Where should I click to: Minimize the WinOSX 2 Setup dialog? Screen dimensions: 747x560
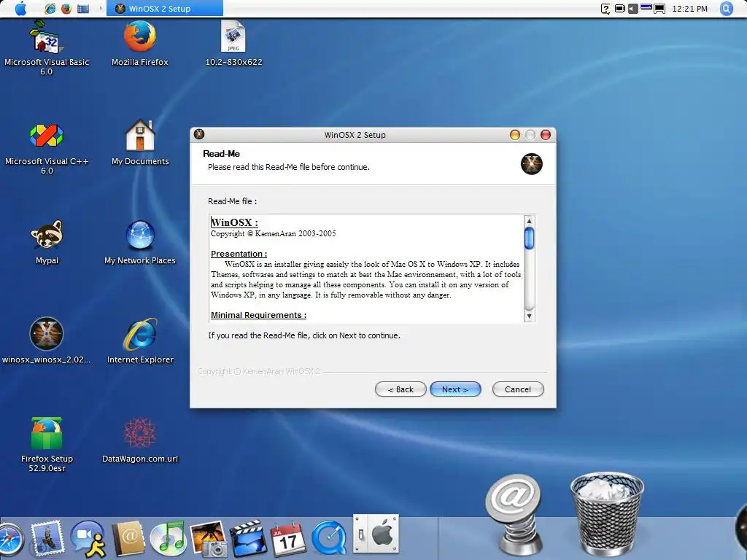[514, 135]
